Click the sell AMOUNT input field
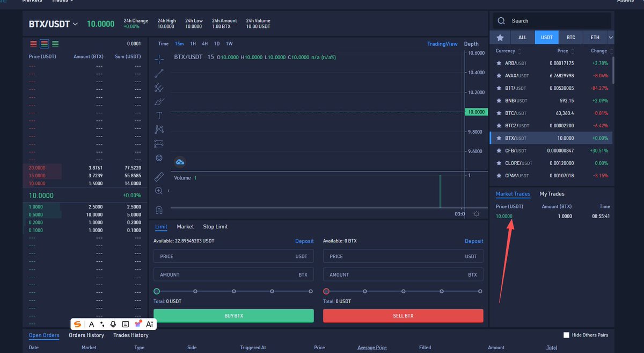 point(403,275)
